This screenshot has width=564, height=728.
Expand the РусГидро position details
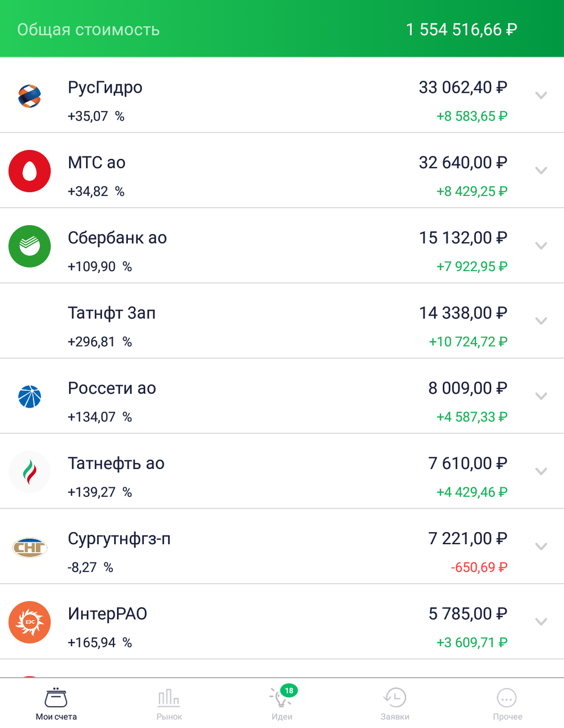[x=541, y=95]
